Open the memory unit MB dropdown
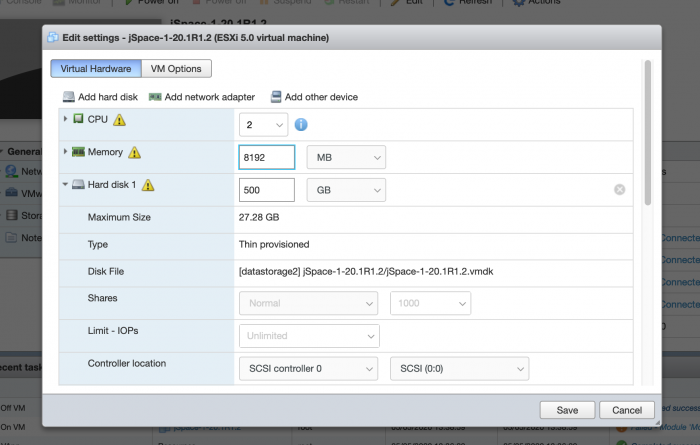 click(346, 157)
